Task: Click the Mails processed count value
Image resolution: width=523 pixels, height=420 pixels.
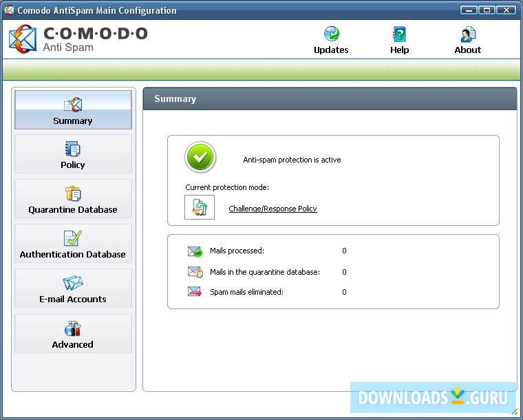Action: (344, 251)
